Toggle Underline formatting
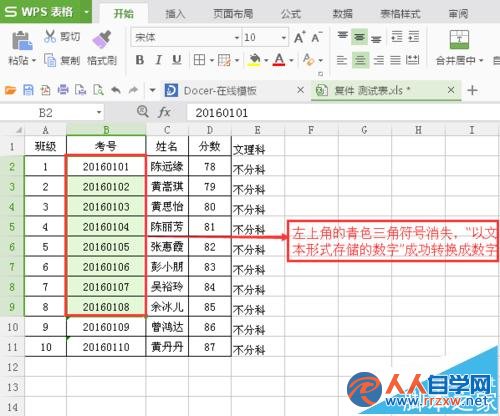The image size is (500, 416). pos(177,60)
